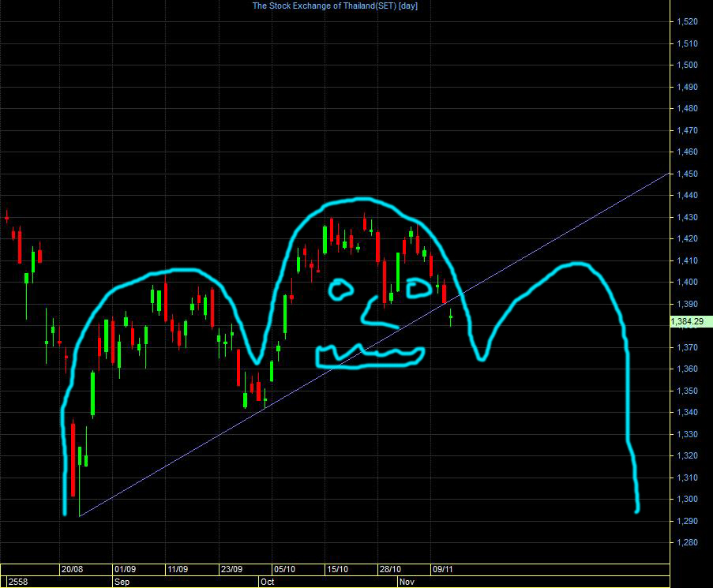Click the Nov month label
The height and width of the screenshot is (588, 713).
(x=407, y=582)
